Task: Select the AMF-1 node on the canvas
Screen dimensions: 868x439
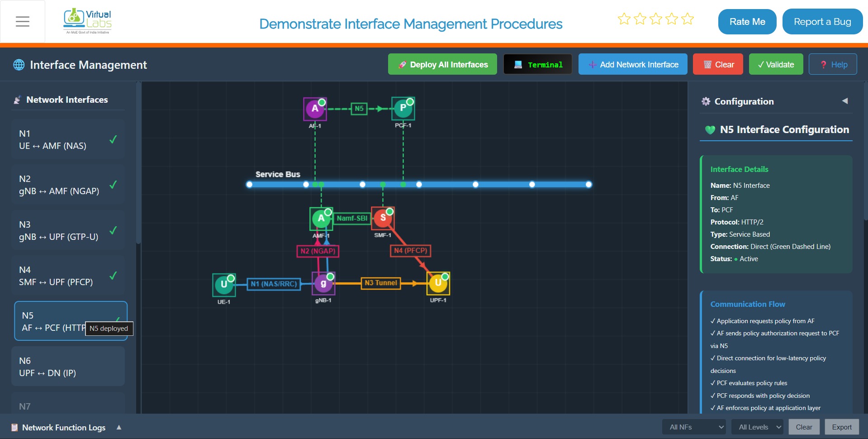Action: 321,219
